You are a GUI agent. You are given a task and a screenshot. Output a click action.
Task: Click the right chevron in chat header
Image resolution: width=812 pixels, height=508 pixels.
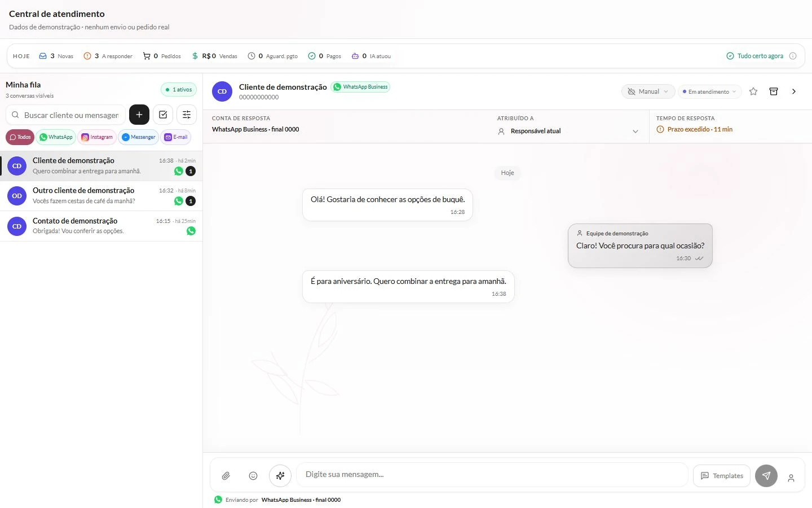point(794,91)
